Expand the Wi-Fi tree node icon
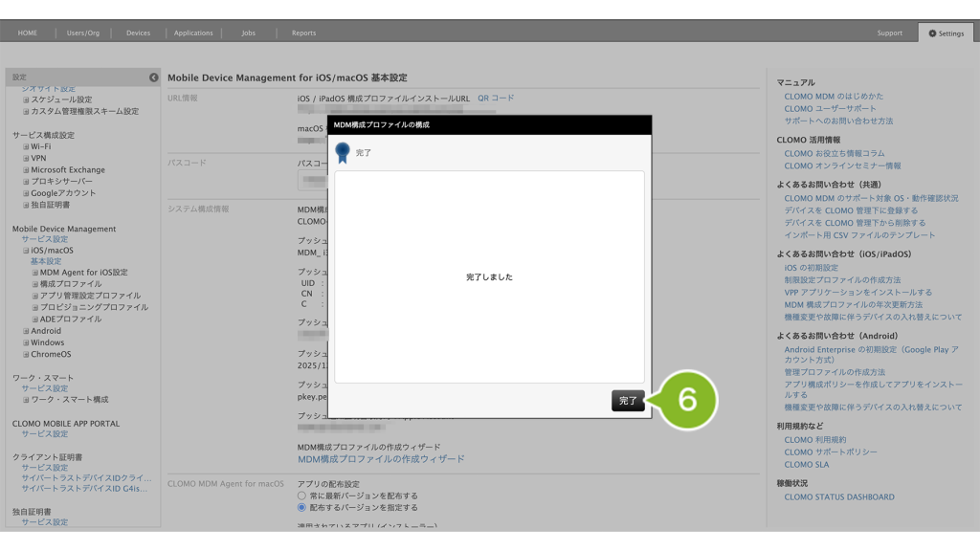The image size is (980, 551). [x=26, y=146]
